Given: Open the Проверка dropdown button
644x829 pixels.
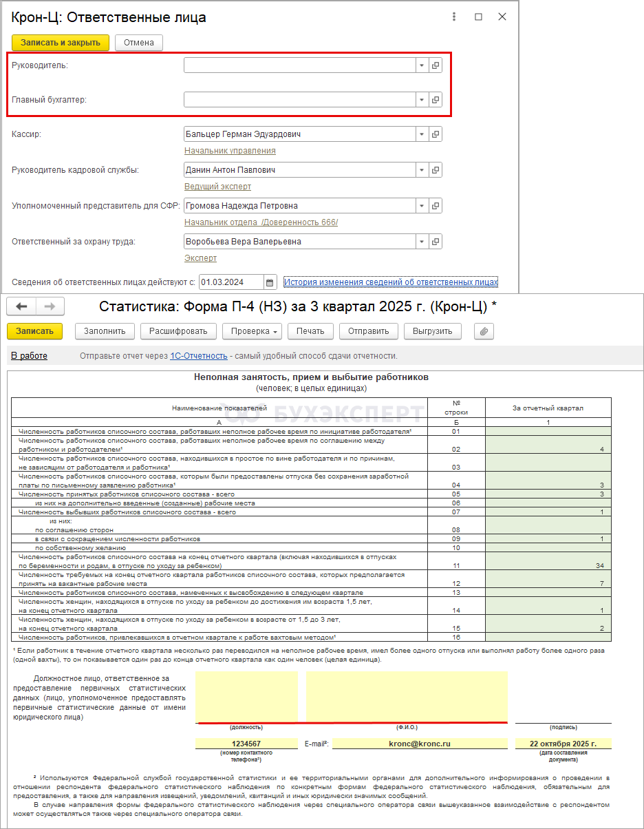Looking at the screenshot, I should tap(253, 331).
